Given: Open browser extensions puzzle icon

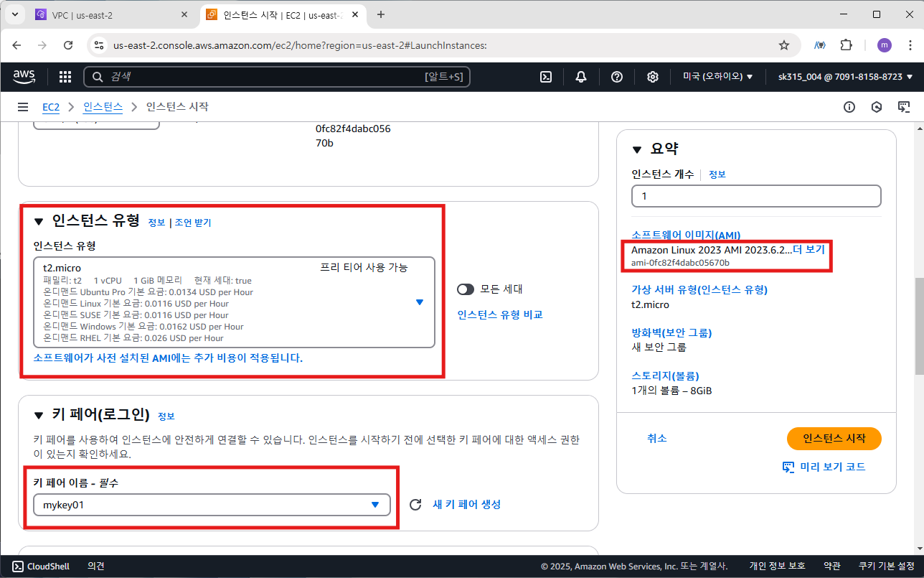Looking at the screenshot, I should [847, 45].
